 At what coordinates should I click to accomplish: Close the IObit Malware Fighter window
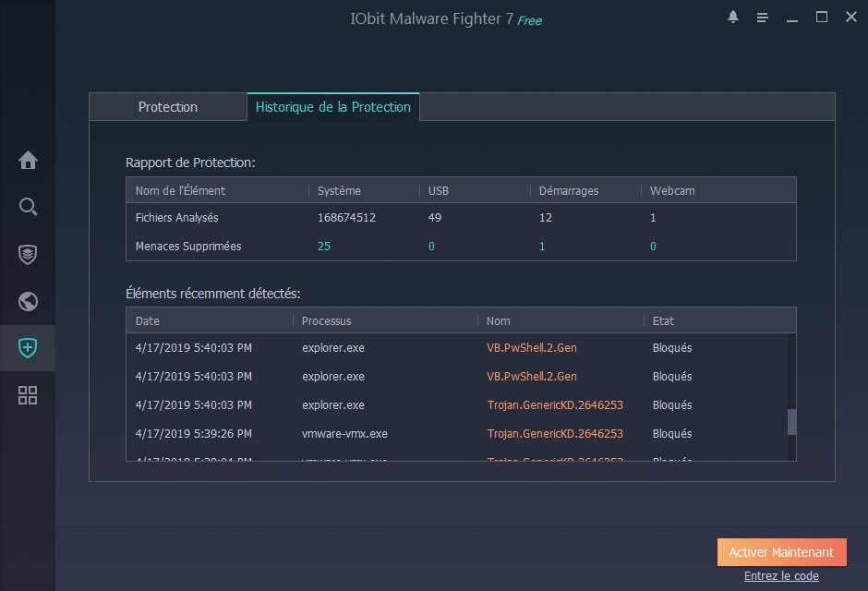tap(851, 18)
